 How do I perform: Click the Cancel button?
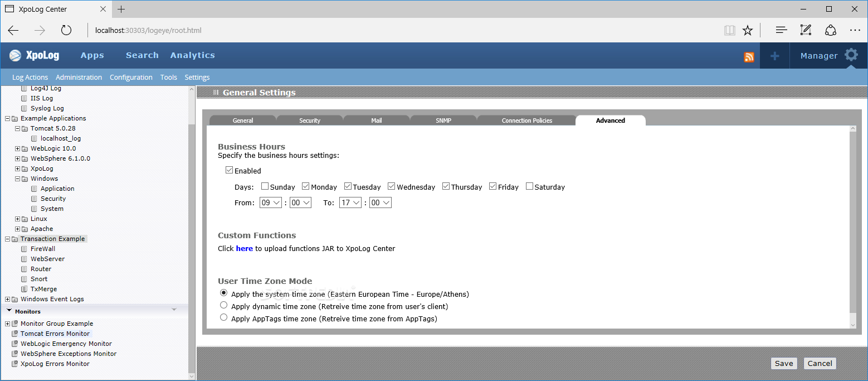pyautogui.click(x=820, y=363)
